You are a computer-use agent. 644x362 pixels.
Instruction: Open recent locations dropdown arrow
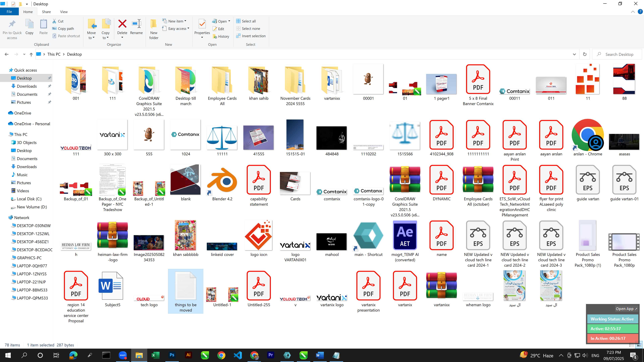[24, 54]
